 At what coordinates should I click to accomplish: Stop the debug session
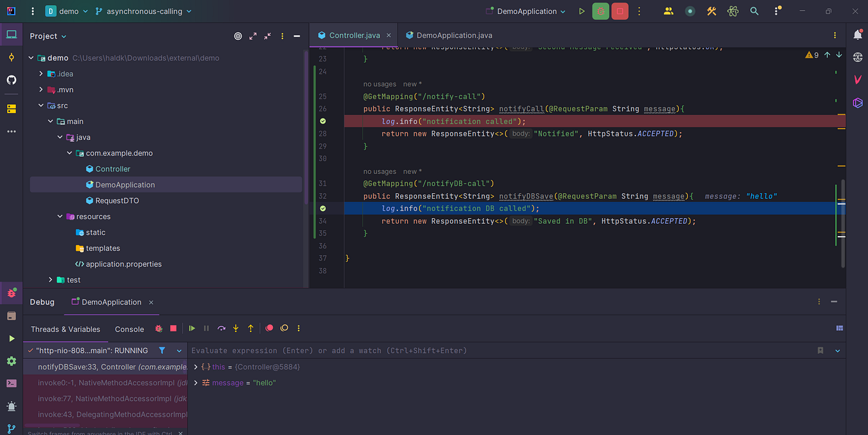pos(173,328)
